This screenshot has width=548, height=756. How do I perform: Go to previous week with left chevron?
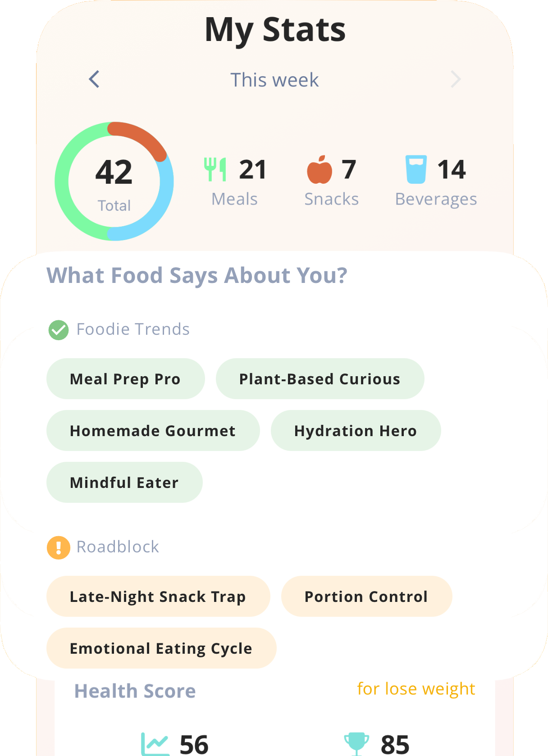tap(94, 79)
